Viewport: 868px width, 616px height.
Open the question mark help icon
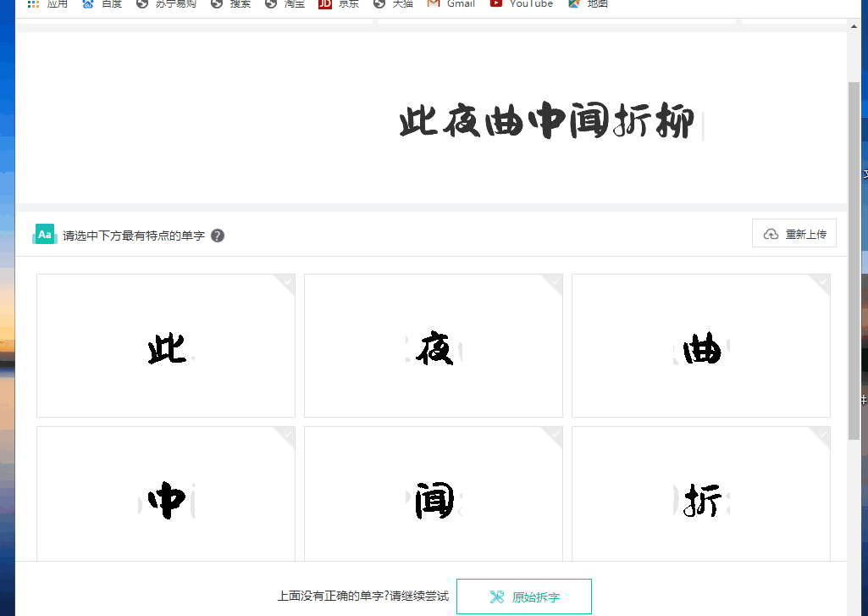pyautogui.click(x=218, y=235)
